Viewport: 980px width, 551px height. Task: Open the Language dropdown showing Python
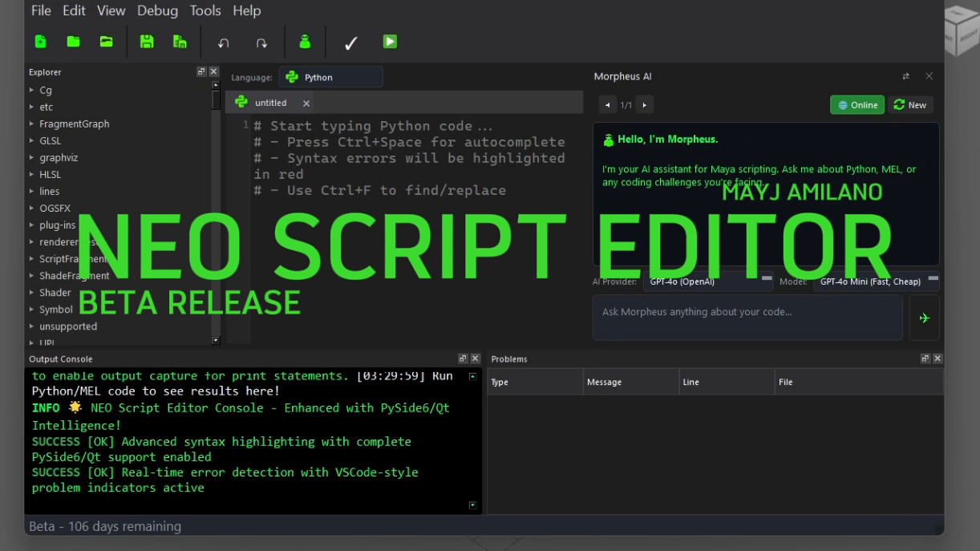point(331,76)
